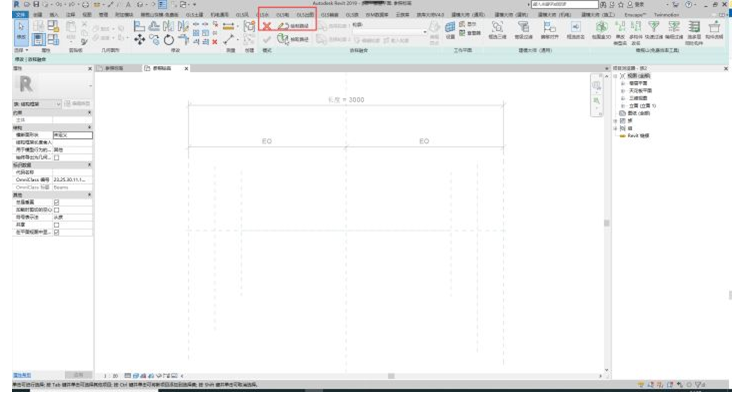This screenshot has width=744, height=396.
Task: Collapse the Structural section in Properties
Action: tap(89, 128)
